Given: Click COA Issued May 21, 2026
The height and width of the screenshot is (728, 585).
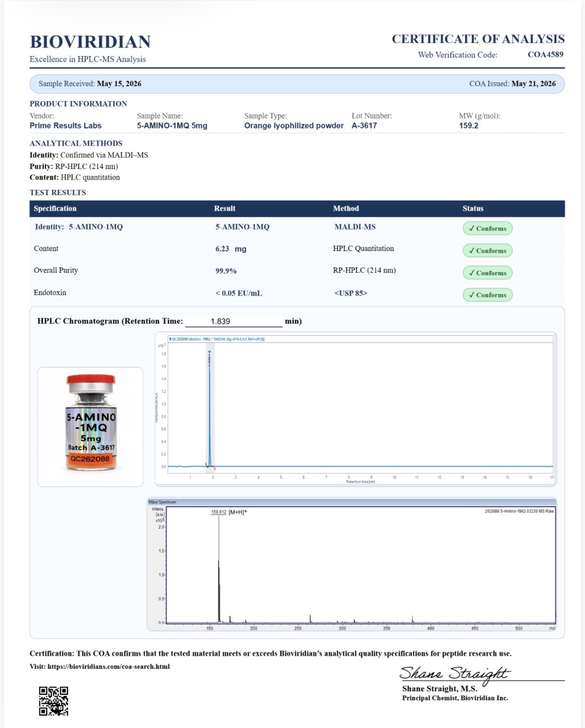Looking at the screenshot, I should click(512, 83).
